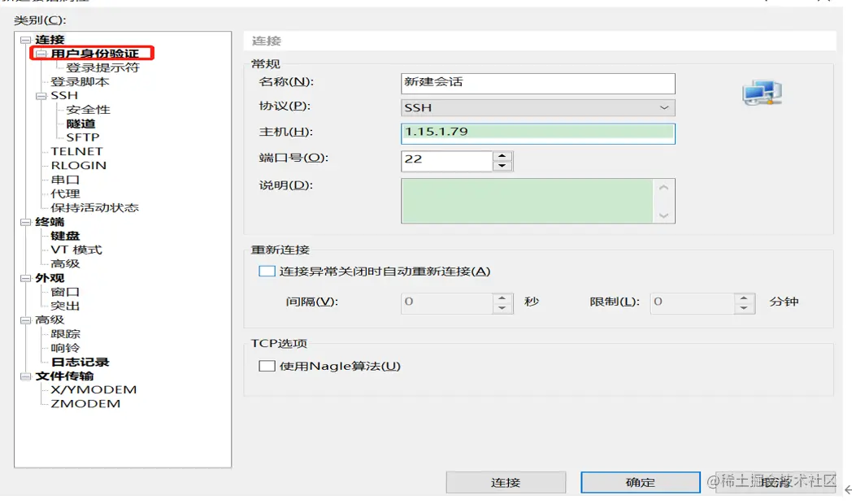Collapse the SSH tree node
This screenshot has width=852, height=504.
[x=41, y=96]
